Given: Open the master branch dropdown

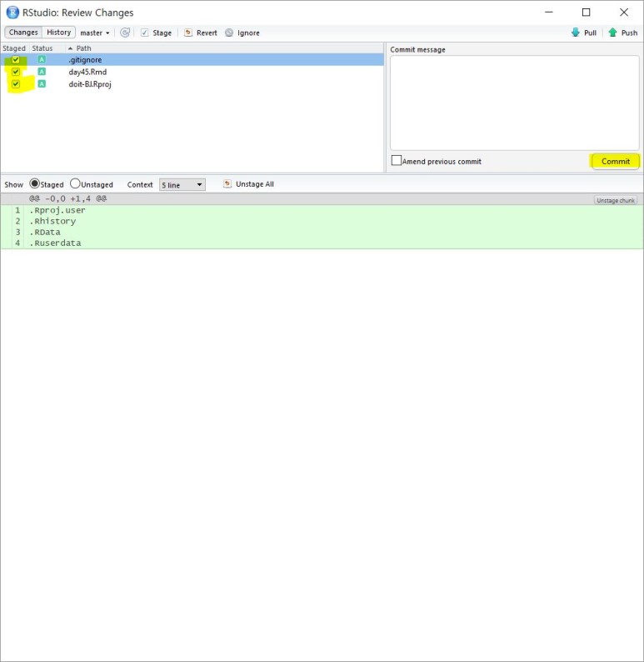Looking at the screenshot, I should point(95,33).
